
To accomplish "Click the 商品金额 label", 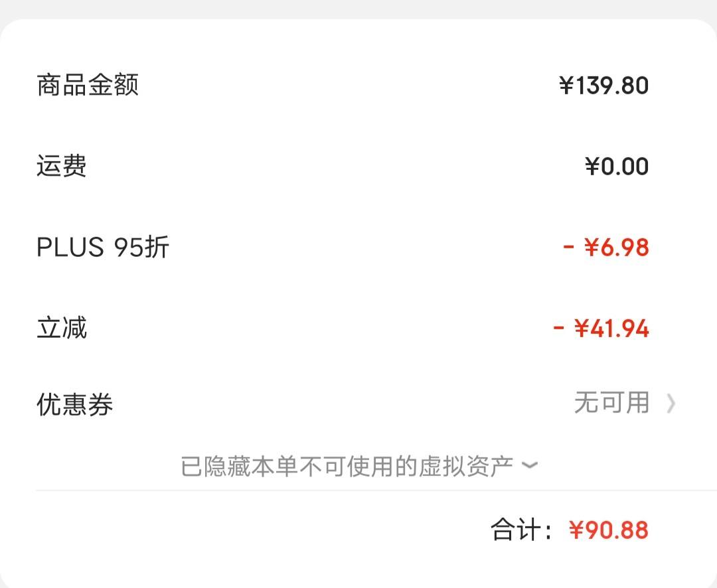I will point(88,85).
